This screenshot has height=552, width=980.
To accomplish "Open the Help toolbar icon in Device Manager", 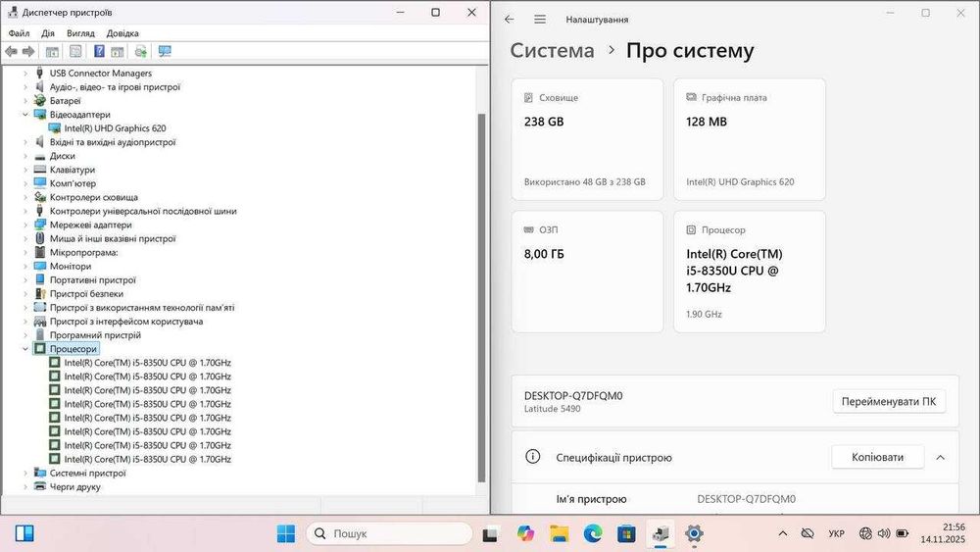I will pyautogui.click(x=99, y=51).
